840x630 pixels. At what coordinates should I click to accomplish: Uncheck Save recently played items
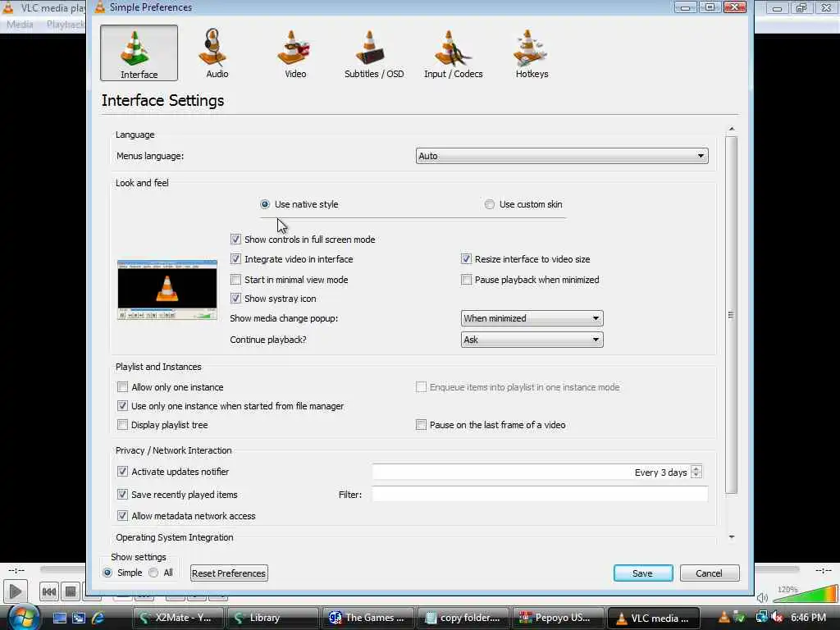[x=122, y=494]
